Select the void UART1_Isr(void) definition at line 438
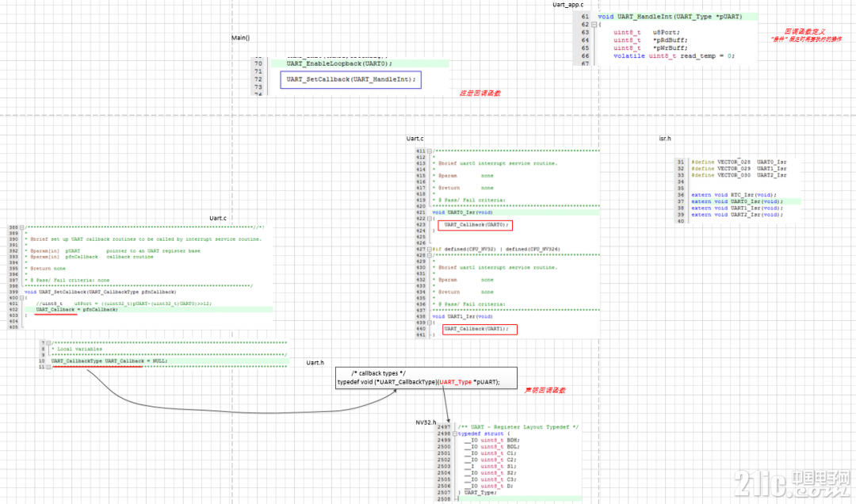 (x=462, y=316)
